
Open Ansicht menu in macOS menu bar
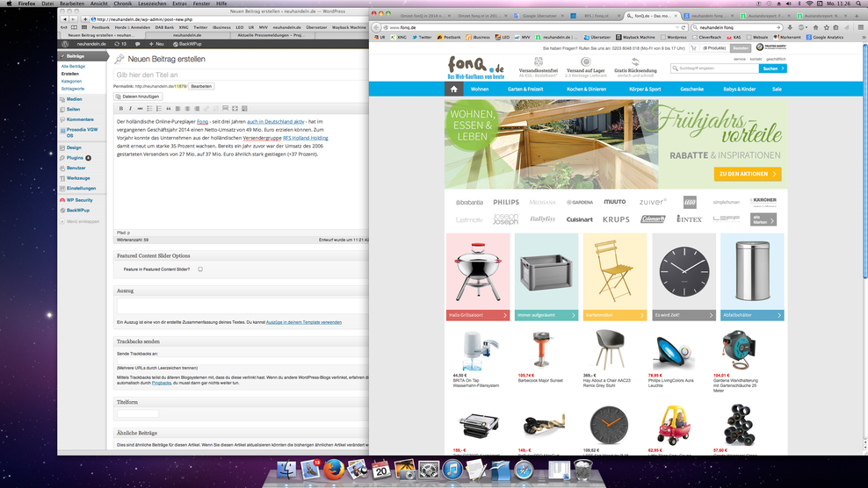[99, 4]
